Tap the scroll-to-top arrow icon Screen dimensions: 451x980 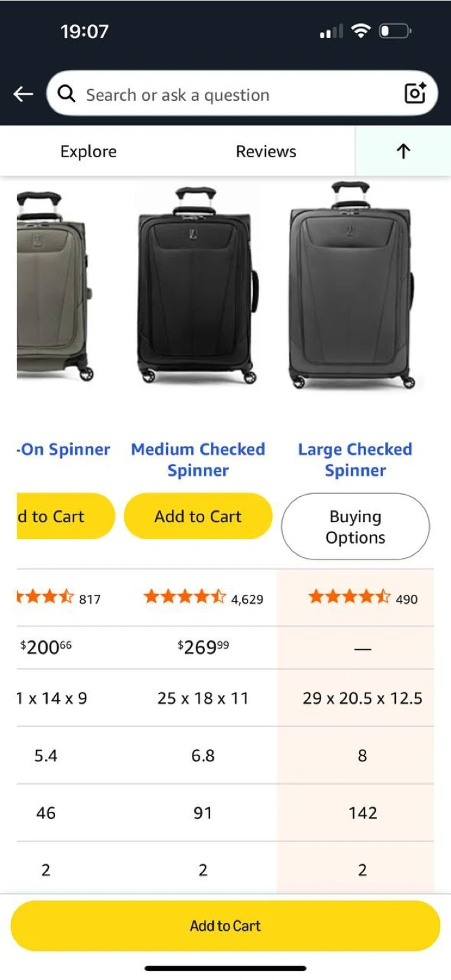coord(403,151)
